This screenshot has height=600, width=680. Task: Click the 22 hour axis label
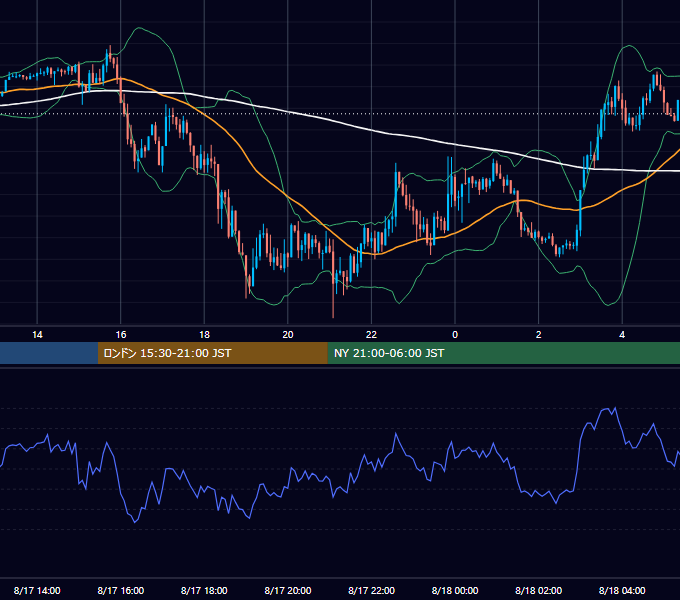tap(371, 335)
